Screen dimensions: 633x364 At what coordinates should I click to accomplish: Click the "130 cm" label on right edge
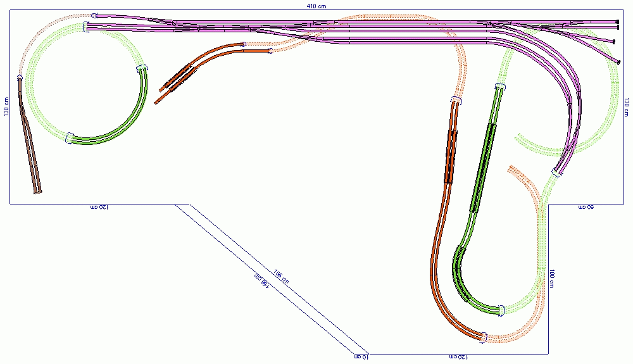(626, 106)
